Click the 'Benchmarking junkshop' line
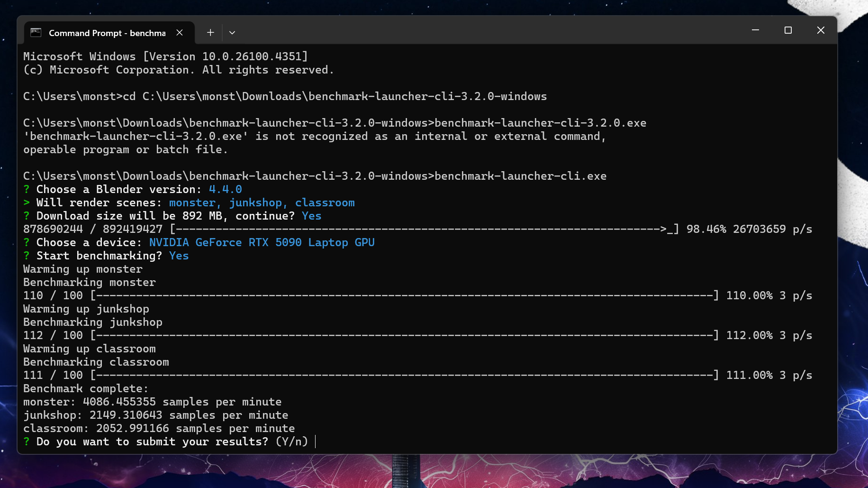 (x=93, y=322)
